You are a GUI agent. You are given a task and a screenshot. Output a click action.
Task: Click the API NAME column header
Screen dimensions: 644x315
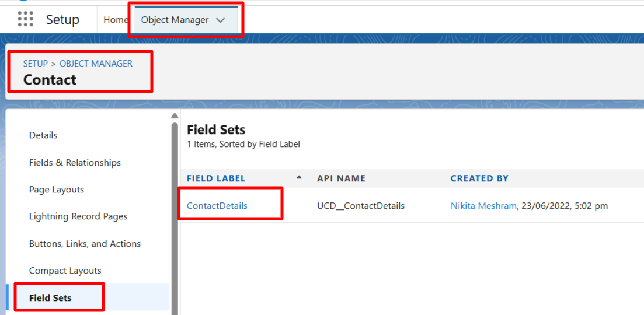[342, 178]
